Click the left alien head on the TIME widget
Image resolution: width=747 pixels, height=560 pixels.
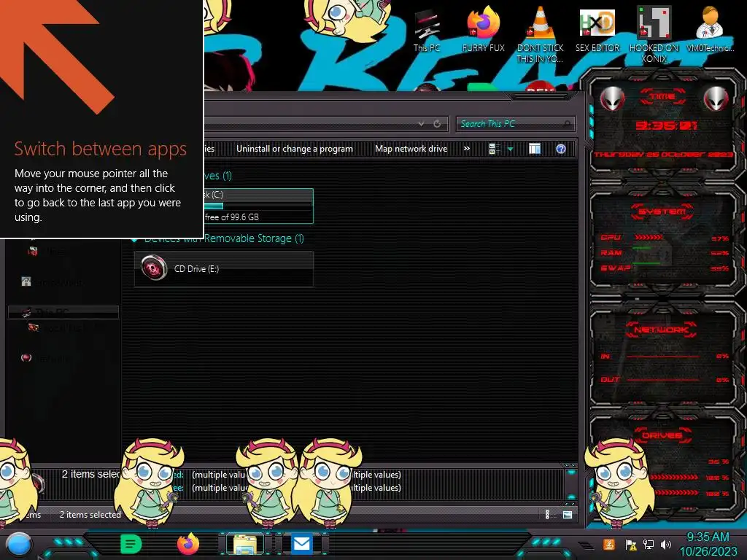(x=613, y=99)
